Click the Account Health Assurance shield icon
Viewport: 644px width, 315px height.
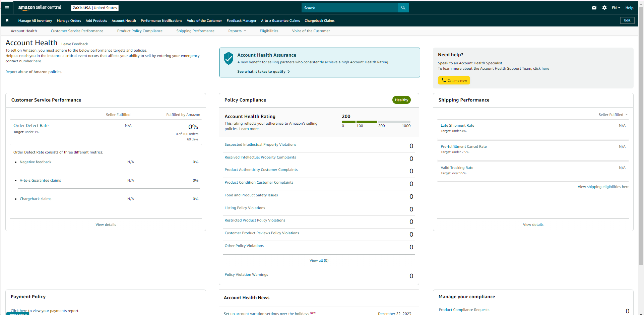tap(229, 58)
